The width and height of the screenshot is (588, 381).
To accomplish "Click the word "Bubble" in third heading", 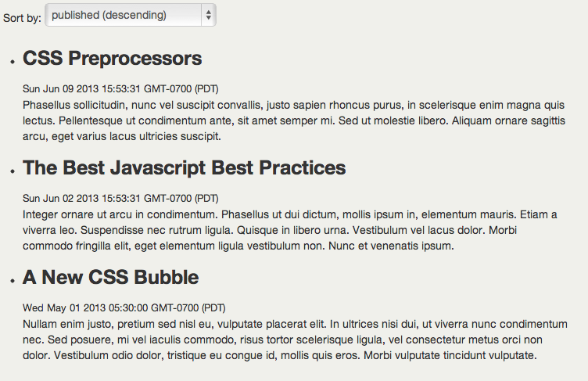I will coord(166,278).
